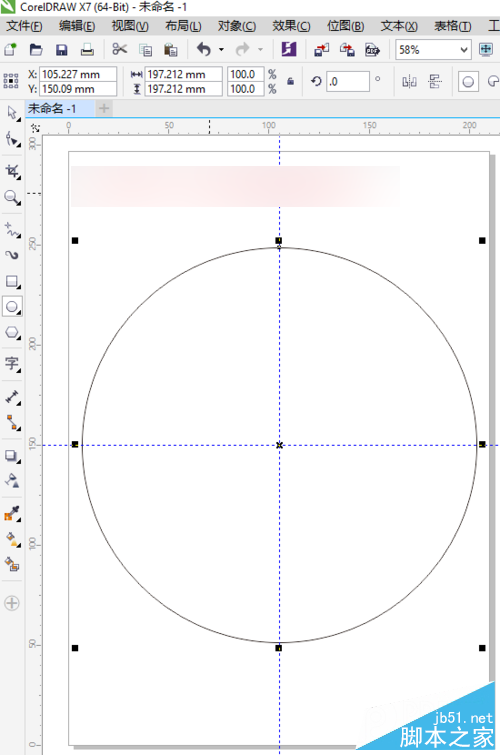Select the Color Eyedropper tool
Image resolution: width=500 pixels, height=755 pixels.
[12, 513]
